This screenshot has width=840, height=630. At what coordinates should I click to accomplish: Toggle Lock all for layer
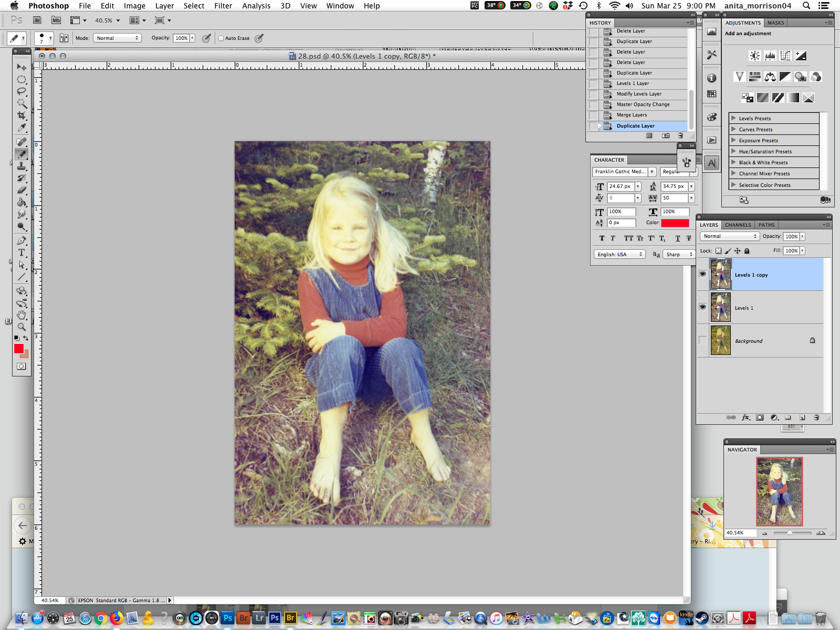click(747, 251)
